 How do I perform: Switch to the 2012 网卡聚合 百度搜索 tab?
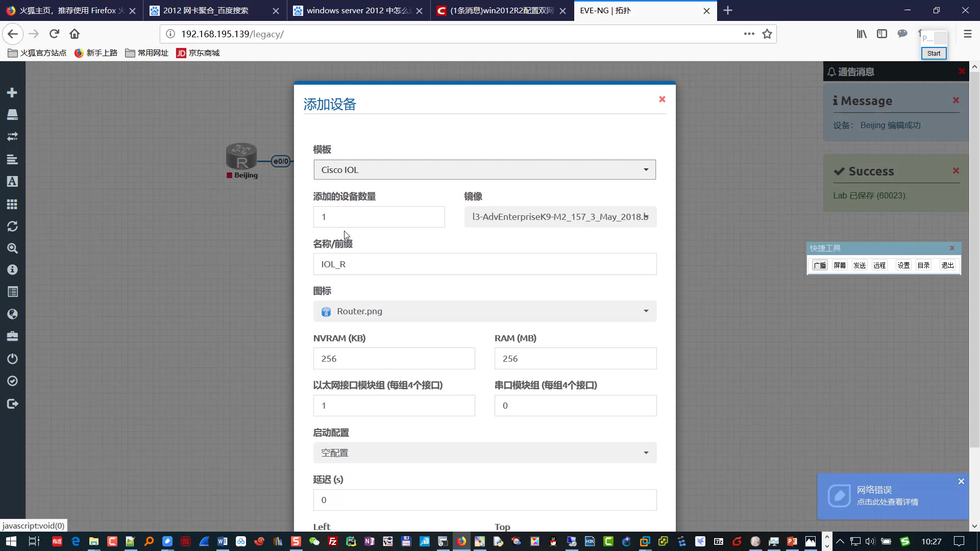click(x=214, y=10)
